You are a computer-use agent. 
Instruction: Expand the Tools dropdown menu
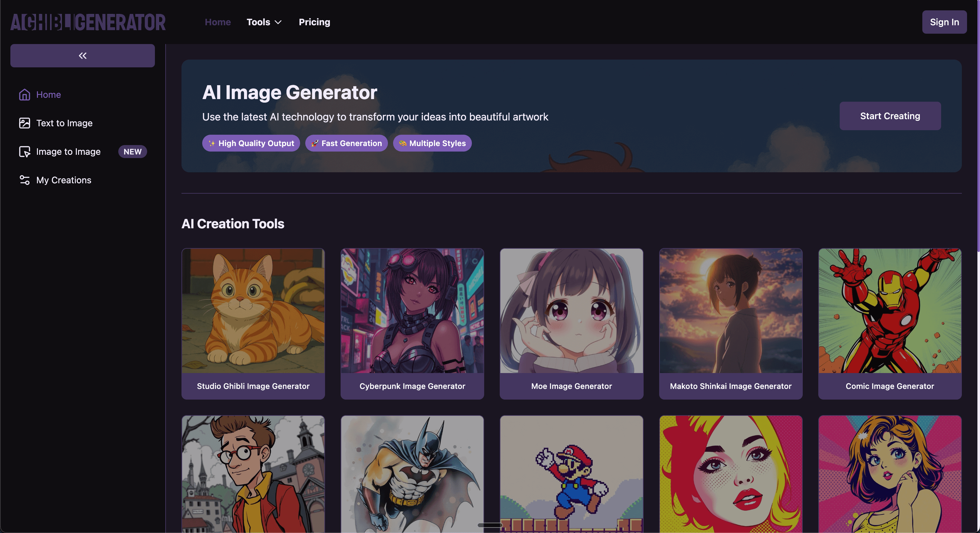264,22
